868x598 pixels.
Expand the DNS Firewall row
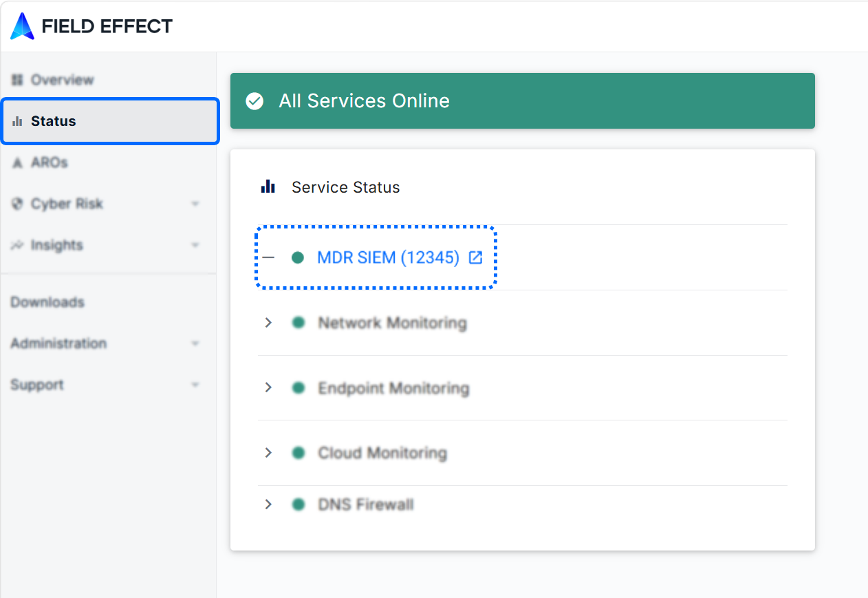click(268, 504)
